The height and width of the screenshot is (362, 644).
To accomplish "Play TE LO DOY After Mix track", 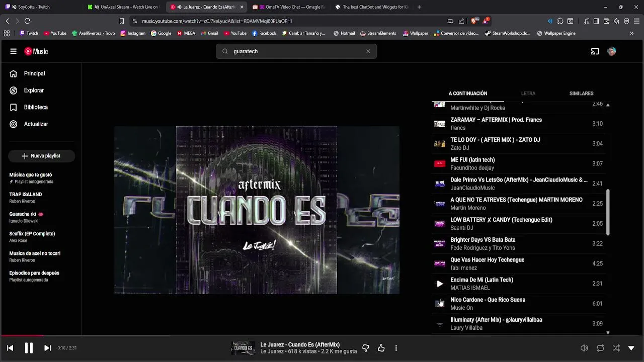I will 518,144.
